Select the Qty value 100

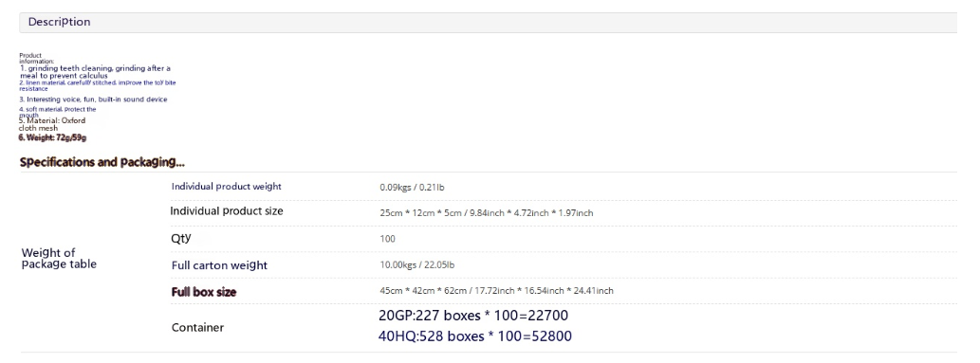(x=387, y=239)
